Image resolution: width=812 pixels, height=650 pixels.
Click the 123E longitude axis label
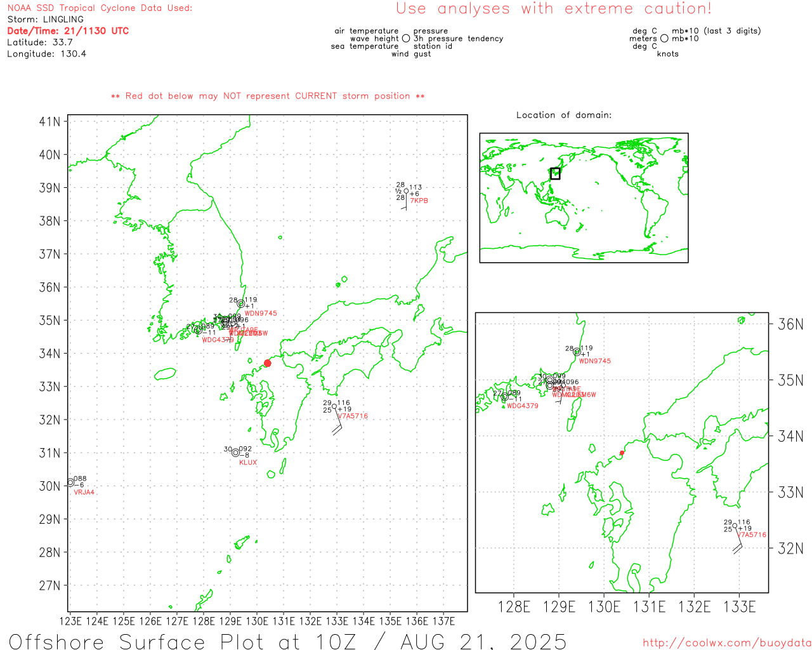(x=70, y=620)
